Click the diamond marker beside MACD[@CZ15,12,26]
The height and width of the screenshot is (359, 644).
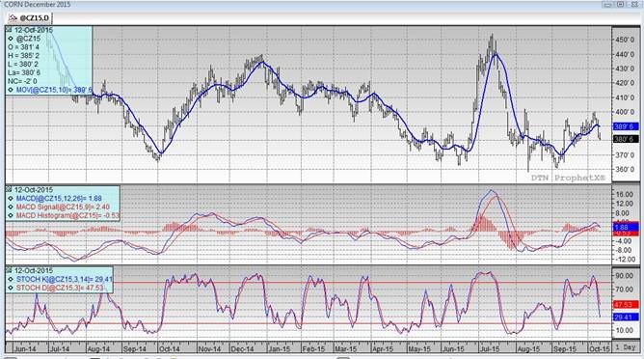pos(11,199)
